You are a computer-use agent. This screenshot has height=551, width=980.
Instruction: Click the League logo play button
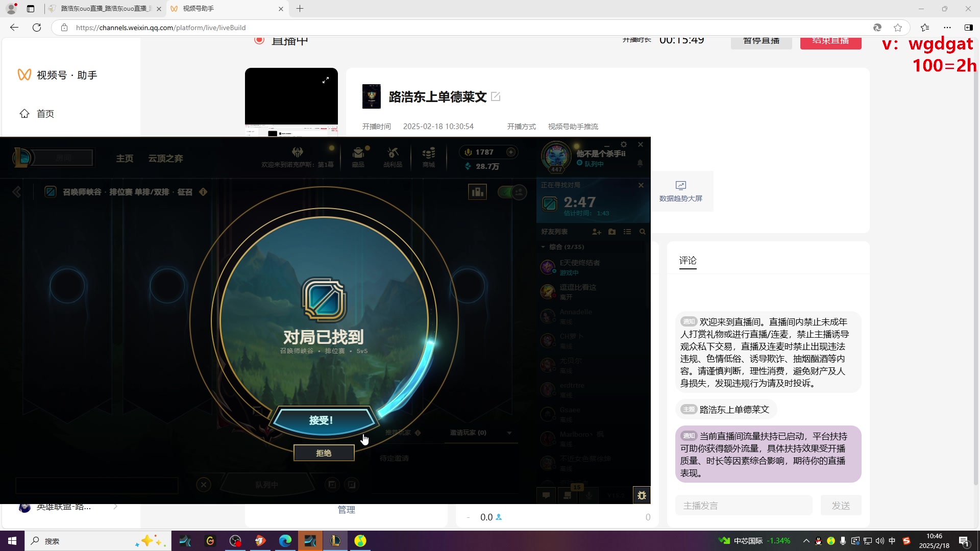[x=22, y=158]
